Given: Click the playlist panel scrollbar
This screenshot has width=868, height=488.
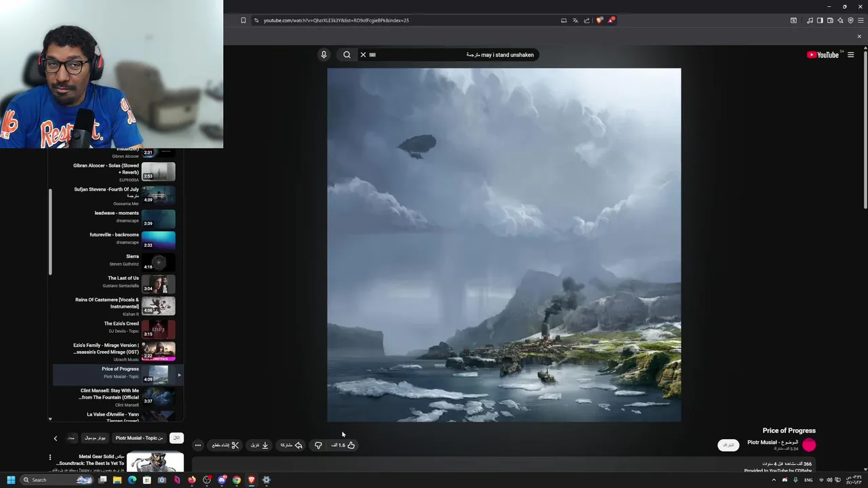Looking at the screenshot, I should pyautogui.click(x=50, y=232).
